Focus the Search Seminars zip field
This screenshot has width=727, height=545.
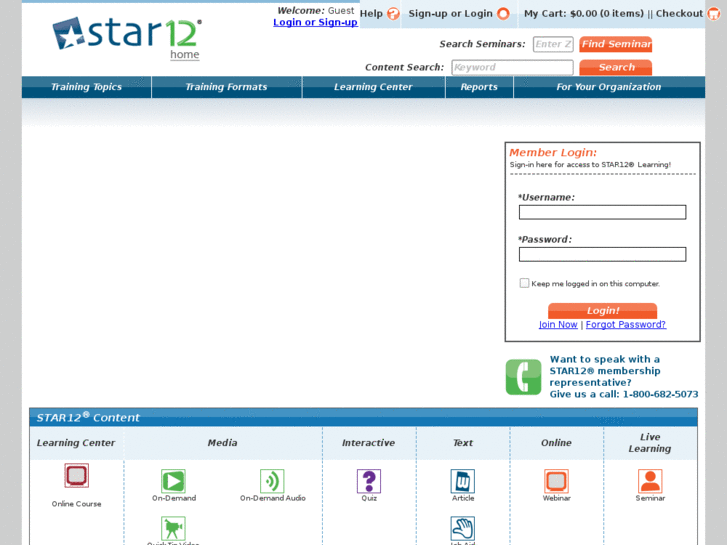[x=553, y=44]
